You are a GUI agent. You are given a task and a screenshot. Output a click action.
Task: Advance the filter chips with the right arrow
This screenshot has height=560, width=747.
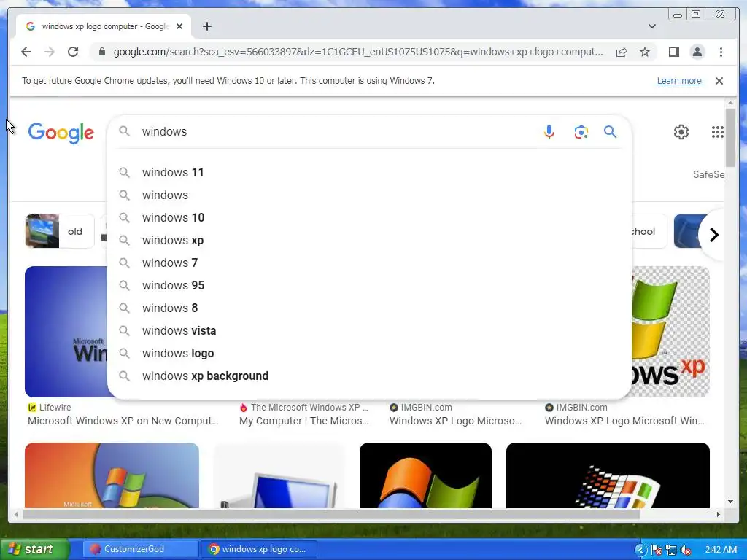point(713,234)
